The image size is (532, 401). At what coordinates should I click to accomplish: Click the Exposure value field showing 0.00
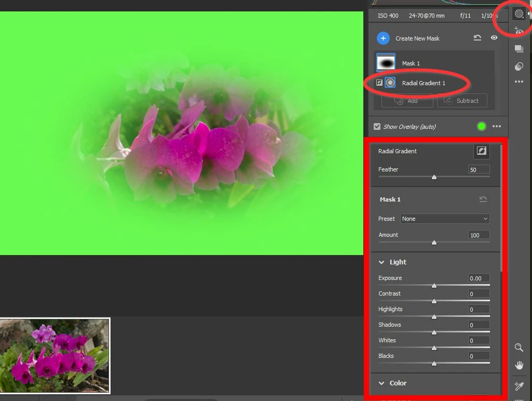pos(479,278)
